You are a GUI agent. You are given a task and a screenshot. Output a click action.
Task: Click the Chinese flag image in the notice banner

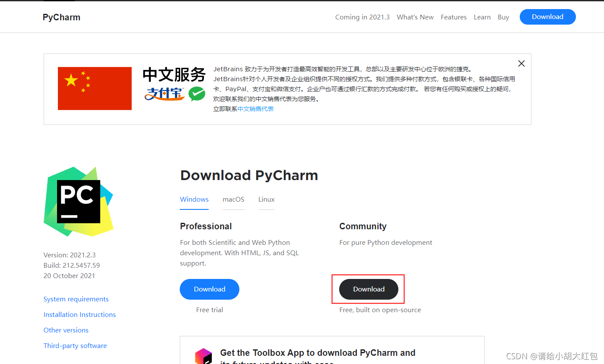coord(95,89)
